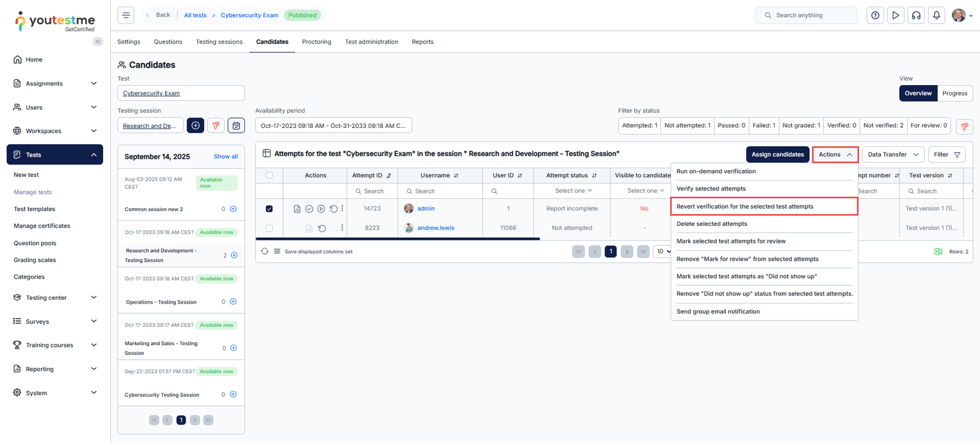Open the notifications bell icon

[937, 15]
